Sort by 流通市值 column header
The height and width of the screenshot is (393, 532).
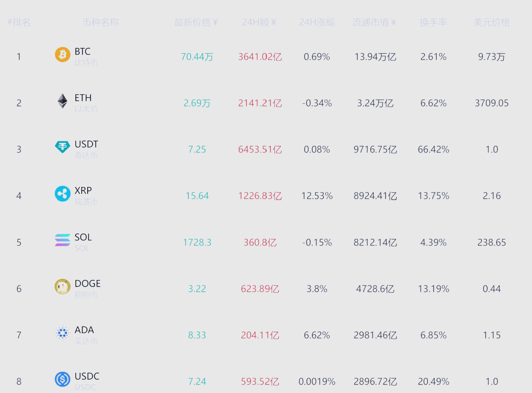point(374,23)
